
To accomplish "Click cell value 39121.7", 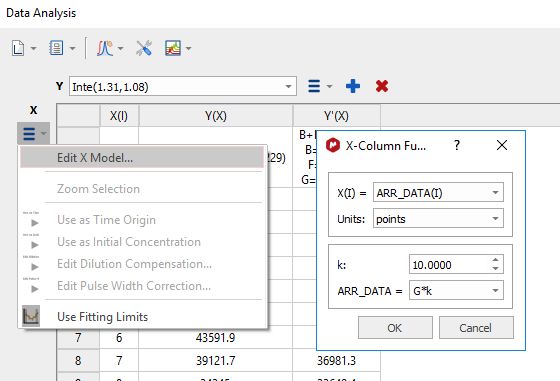I will [x=215, y=360].
